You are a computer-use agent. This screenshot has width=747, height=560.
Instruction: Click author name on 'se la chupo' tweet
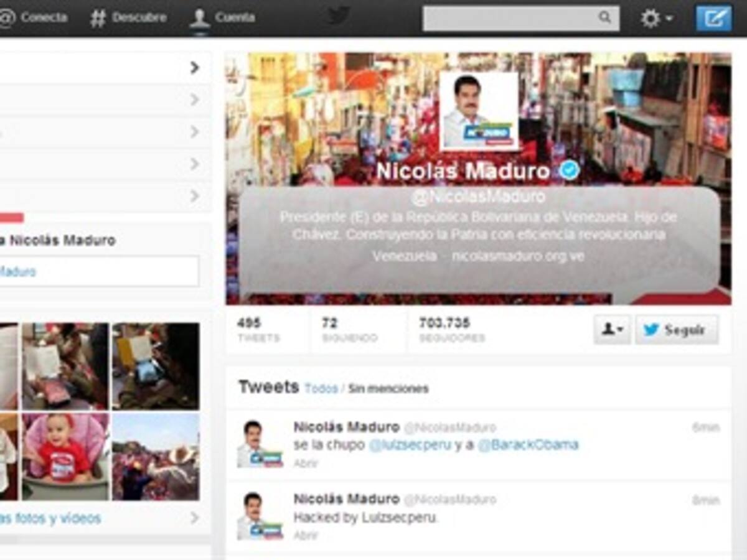(347, 427)
